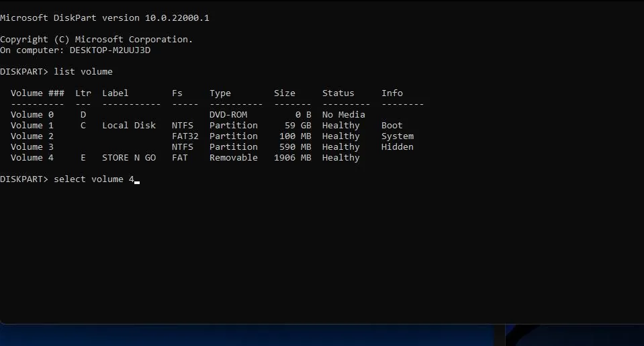This screenshot has width=644, height=346.
Task: Click 'FAT' in the Volume 4 row
Action: (x=180, y=157)
